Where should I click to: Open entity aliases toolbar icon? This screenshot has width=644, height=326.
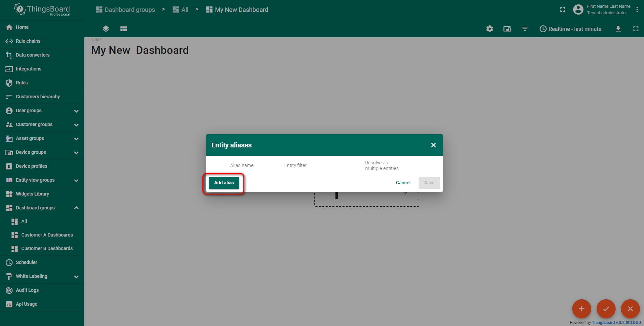[x=507, y=29]
